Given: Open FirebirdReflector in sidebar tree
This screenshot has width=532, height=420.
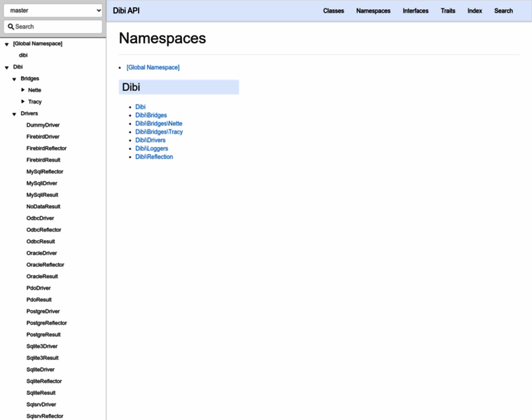Looking at the screenshot, I should (46, 148).
